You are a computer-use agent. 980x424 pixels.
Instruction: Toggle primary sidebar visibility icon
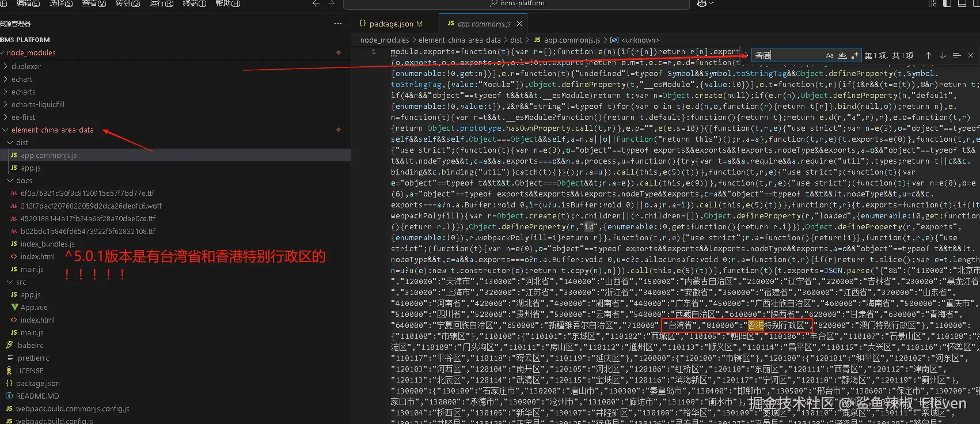coord(947,3)
